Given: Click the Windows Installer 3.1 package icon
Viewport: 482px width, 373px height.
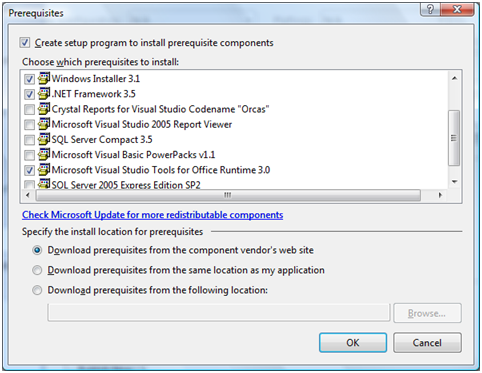Looking at the screenshot, I should coord(44,78).
